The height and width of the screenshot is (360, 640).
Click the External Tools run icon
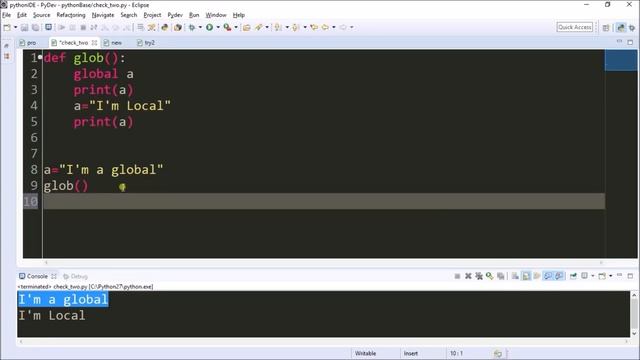tap(227, 27)
